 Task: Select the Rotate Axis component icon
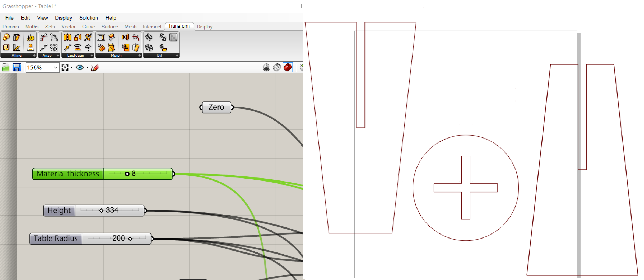coord(88,47)
